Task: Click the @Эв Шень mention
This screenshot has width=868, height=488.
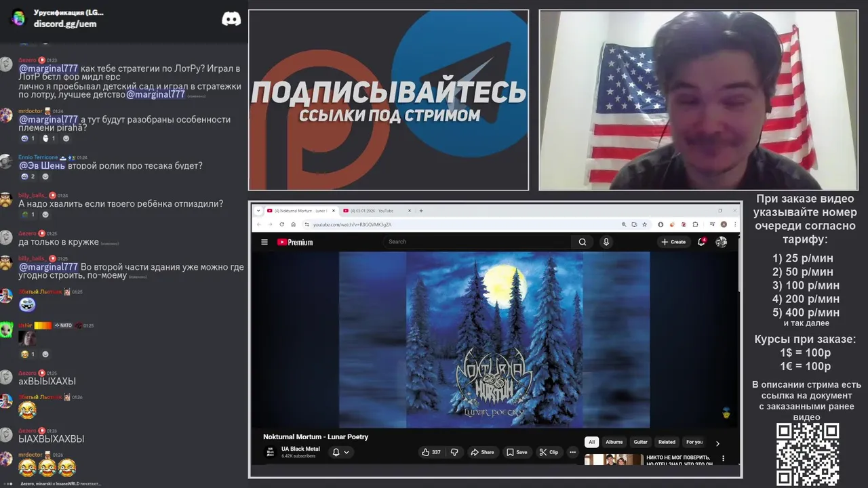Action: [42, 165]
